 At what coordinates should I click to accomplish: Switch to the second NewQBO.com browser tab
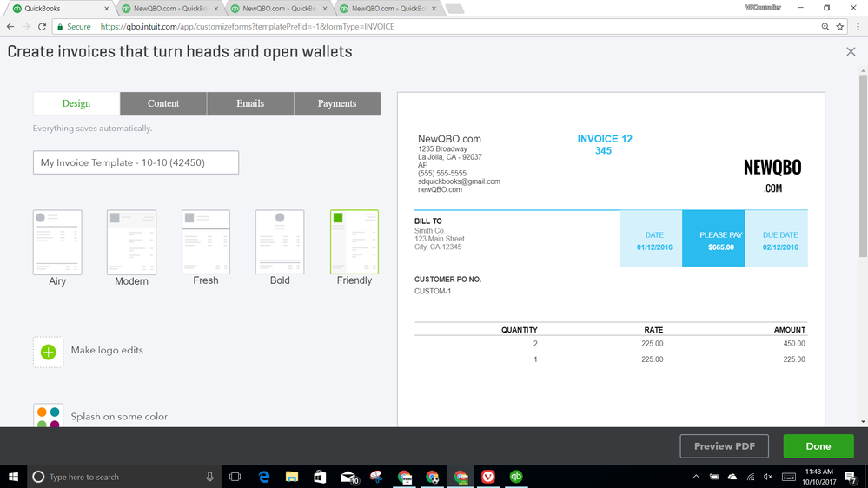tap(170, 9)
